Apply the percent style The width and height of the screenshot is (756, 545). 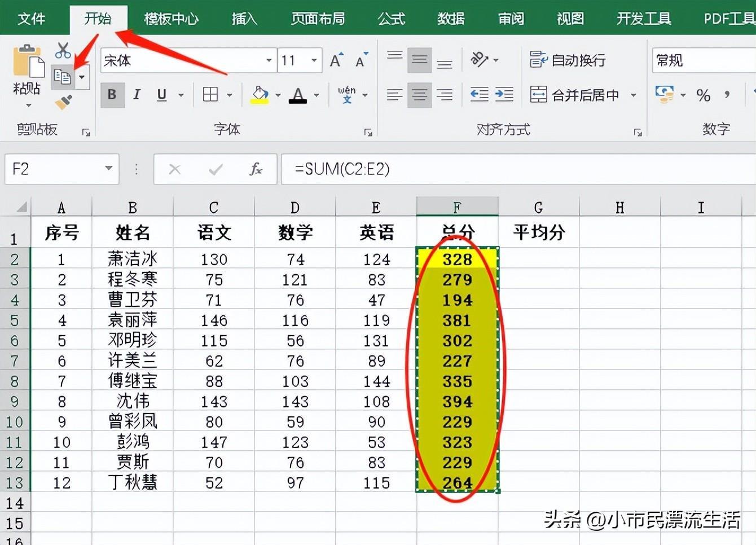703,95
